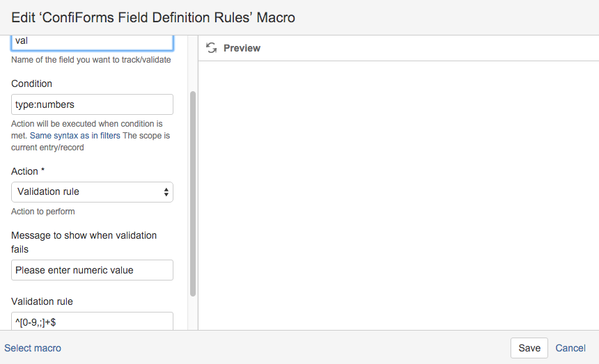This screenshot has height=364, width=599.
Task: Click the parameters panel vertical scrollbar thumb
Action: point(193,193)
